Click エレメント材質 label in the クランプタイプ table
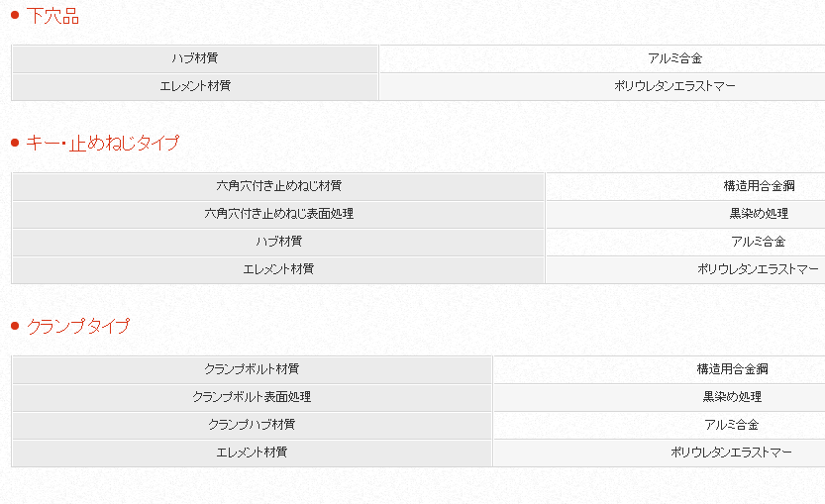This screenshot has width=825, height=504. coord(252,453)
